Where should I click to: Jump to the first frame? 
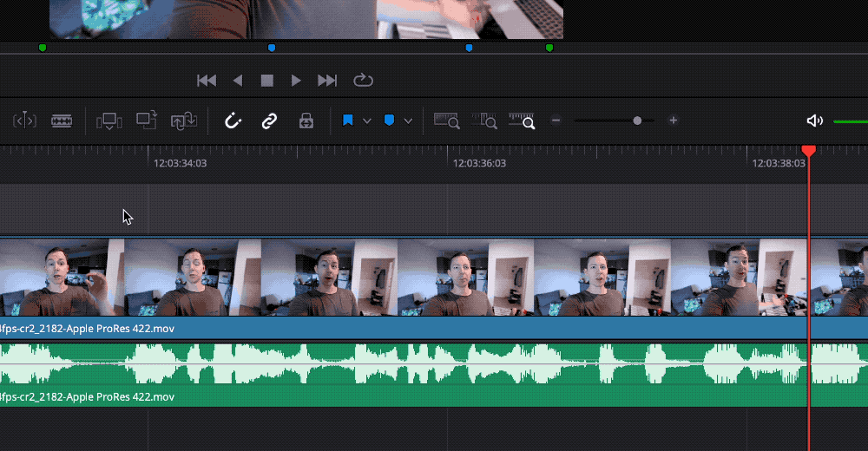click(x=207, y=81)
